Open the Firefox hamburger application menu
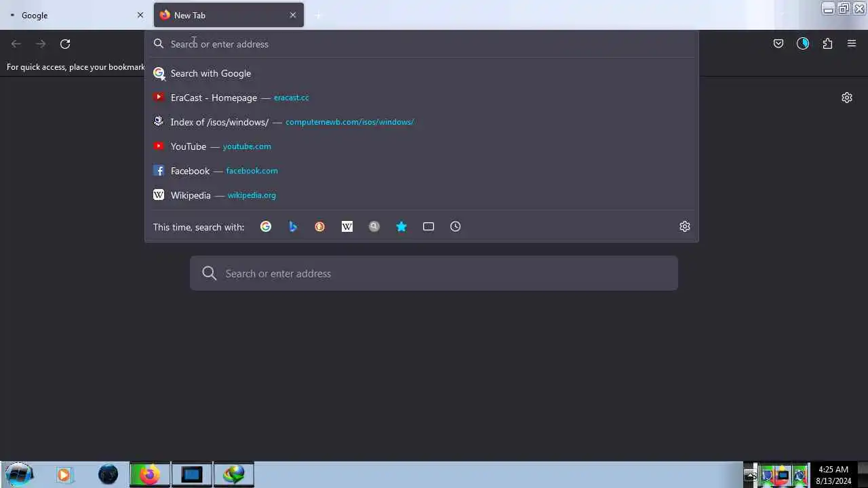The height and width of the screenshot is (488, 868). 852,43
